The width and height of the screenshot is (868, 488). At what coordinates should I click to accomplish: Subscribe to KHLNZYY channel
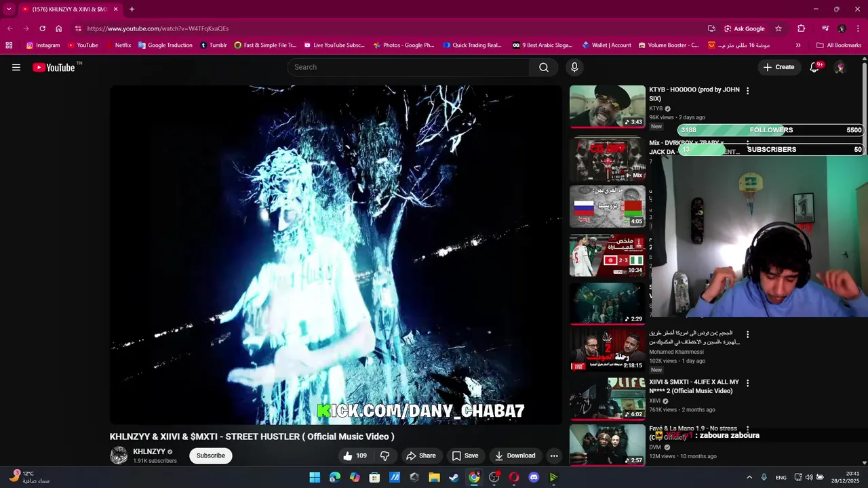pyautogui.click(x=211, y=455)
